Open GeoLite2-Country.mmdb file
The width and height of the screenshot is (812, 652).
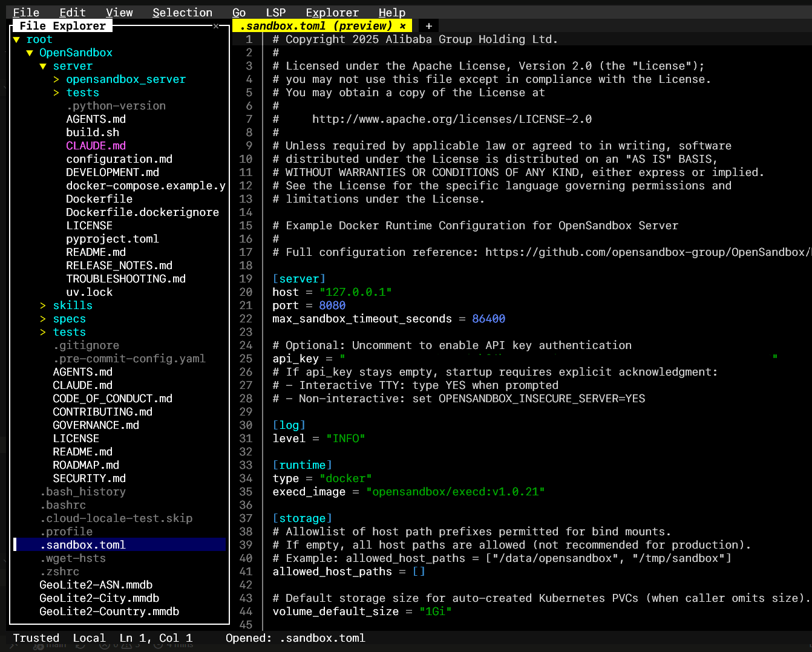(x=110, y=611)
